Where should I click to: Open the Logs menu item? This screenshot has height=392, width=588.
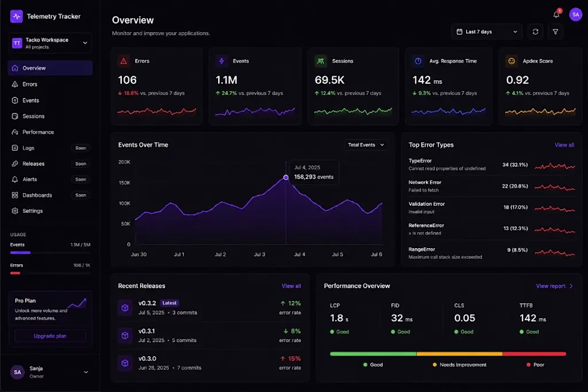tap(50, 148)
